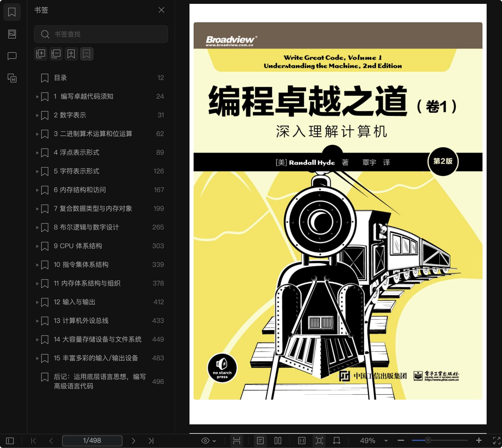Image resolution: width=502 pixels, height=448 pixels.
Task: Click remove bookmark icon
Action: click(x=87, y=54)
